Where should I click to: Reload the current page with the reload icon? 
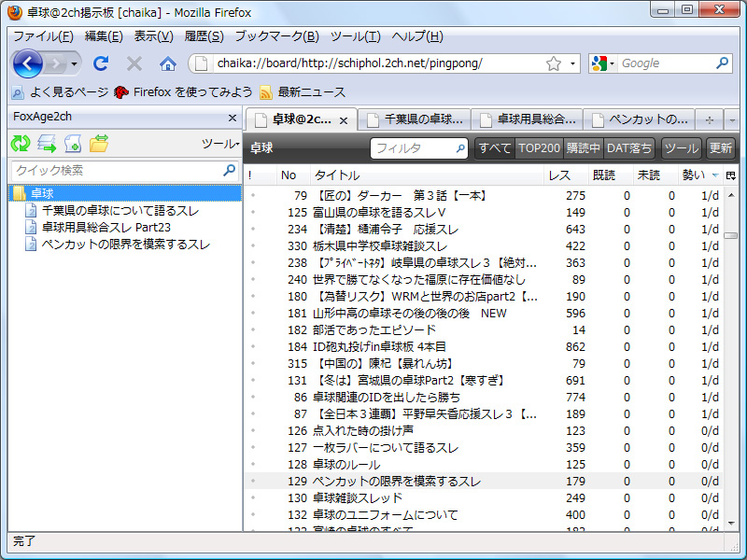pos(101,63)
